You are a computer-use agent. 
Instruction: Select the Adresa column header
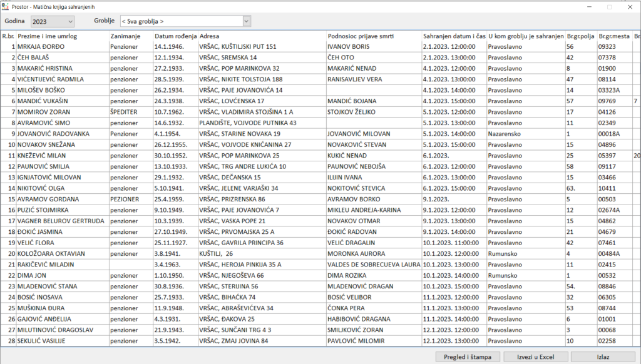point(262,36)
